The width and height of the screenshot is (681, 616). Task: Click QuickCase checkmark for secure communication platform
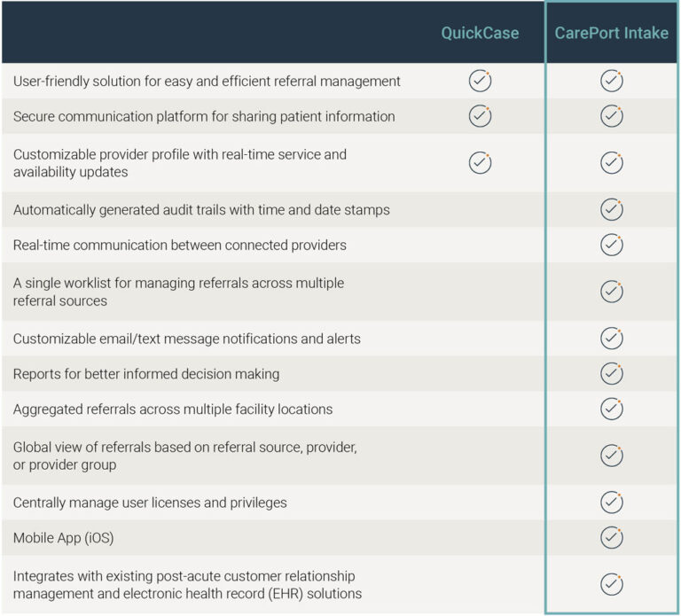480,116
